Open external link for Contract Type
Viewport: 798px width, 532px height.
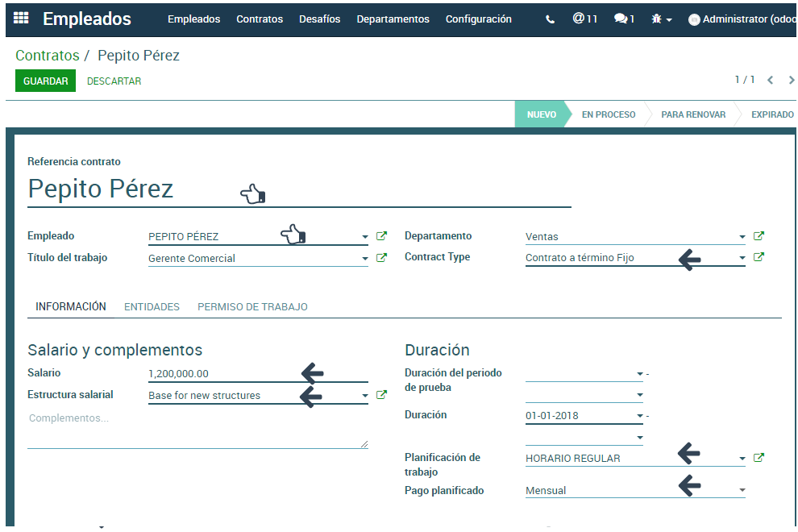pos(759,257)
